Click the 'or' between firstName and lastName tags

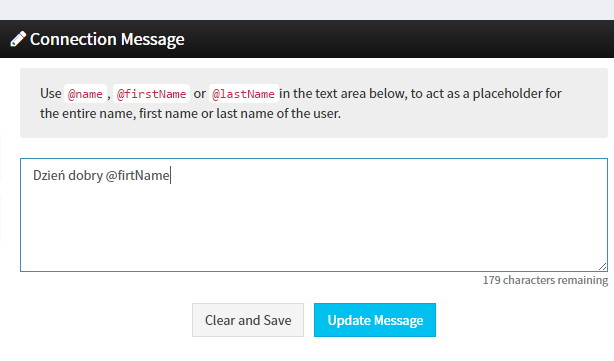[x=200, y=94]
